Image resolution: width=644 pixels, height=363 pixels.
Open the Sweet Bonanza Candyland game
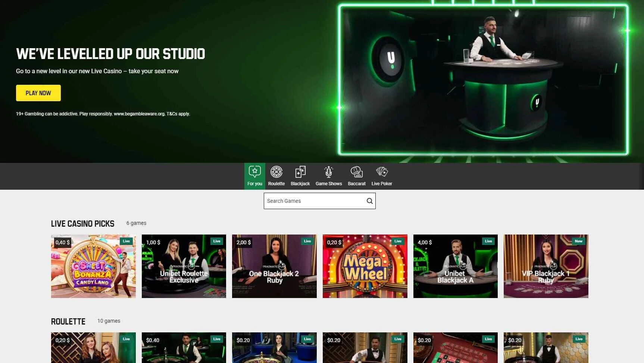tap(93, 266)
